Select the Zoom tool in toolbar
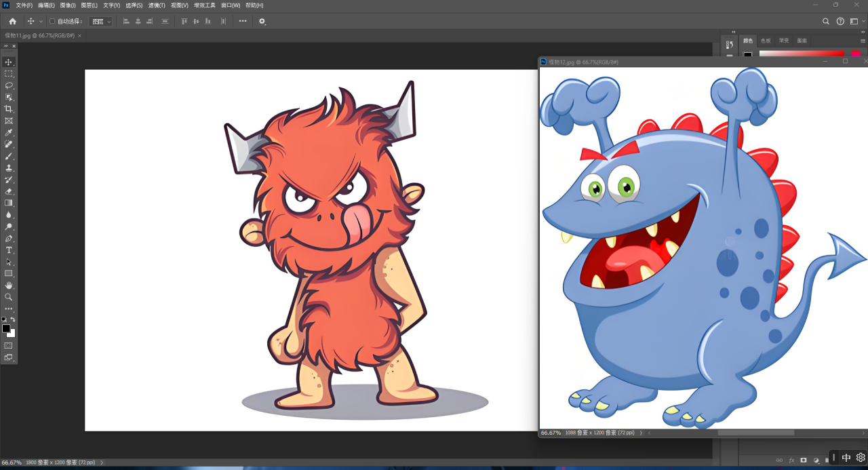868x470 pixels. click(x=9, y=297)
